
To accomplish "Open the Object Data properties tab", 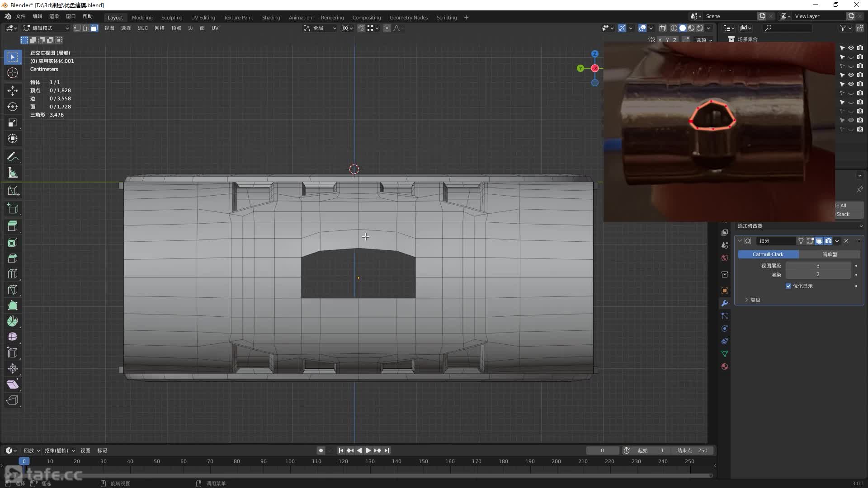I will [x=725, y=354].
